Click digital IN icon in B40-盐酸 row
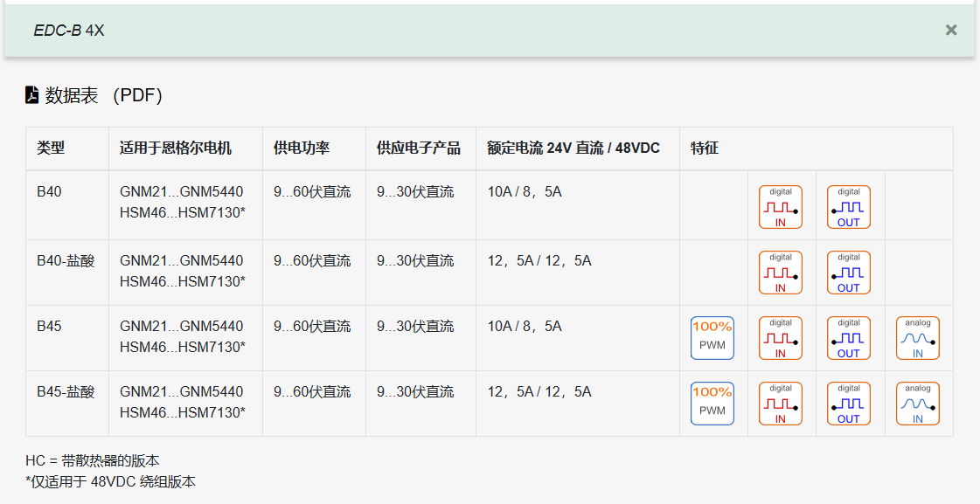The height and width of the screenshot is (504, 980). pos(781,273)
